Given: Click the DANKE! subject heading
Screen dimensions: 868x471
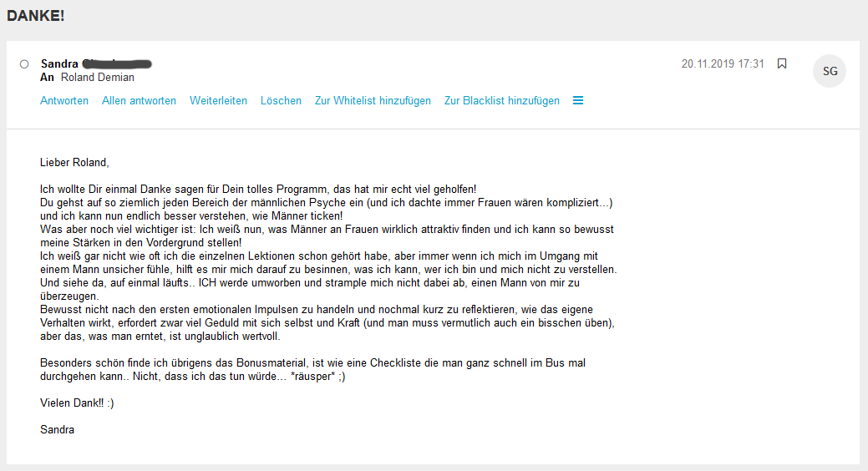Looking at the screenshot, I should click(x=36, y=16).
